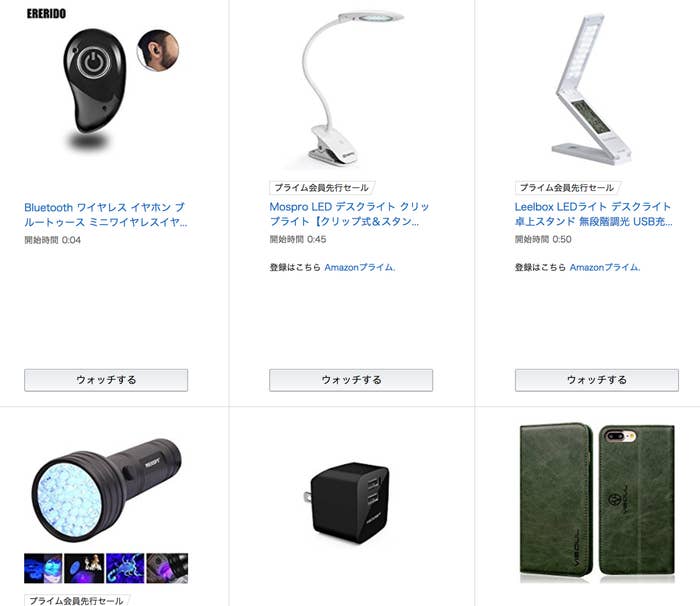Open the green leather phone case image

tap(597, 502)
